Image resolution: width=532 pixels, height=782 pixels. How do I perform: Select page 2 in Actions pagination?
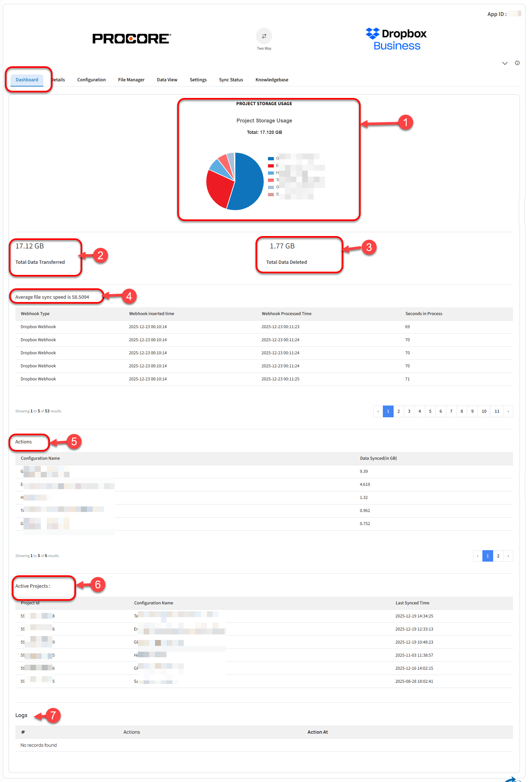(x=498, y=556)
